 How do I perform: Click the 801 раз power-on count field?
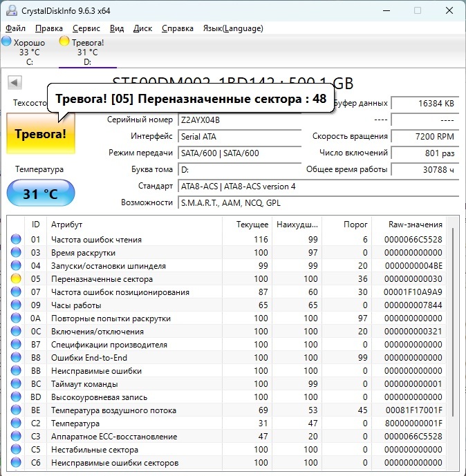425,153
